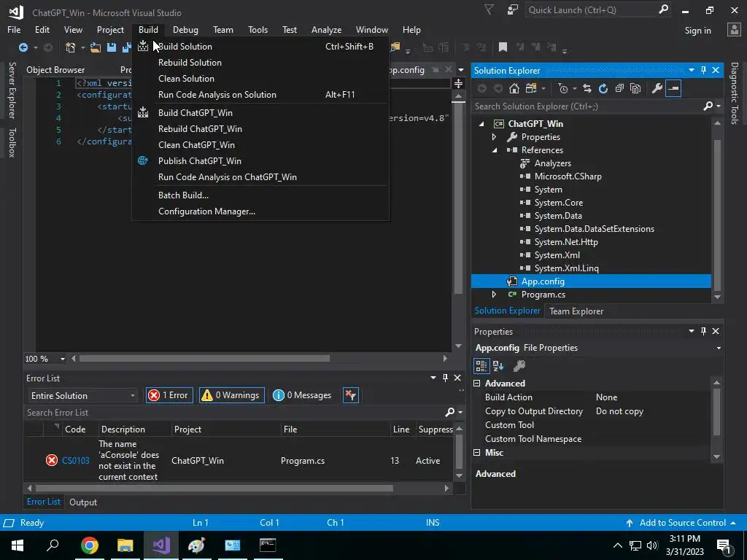Click the editor split window handle
Screen dimensions: 747x560
tap(458, 84)
